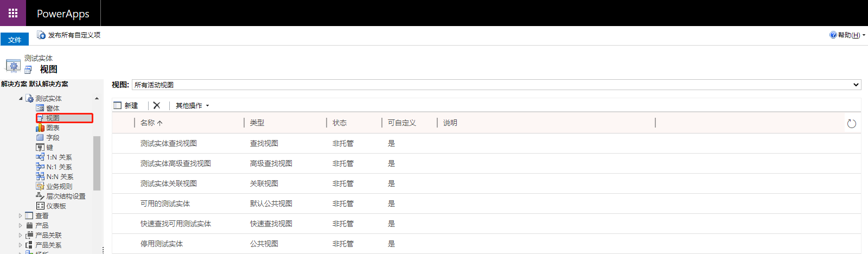Open the 帮助 help menu
Viewport: 868px width, 254px height.
[x=847, y=35]
